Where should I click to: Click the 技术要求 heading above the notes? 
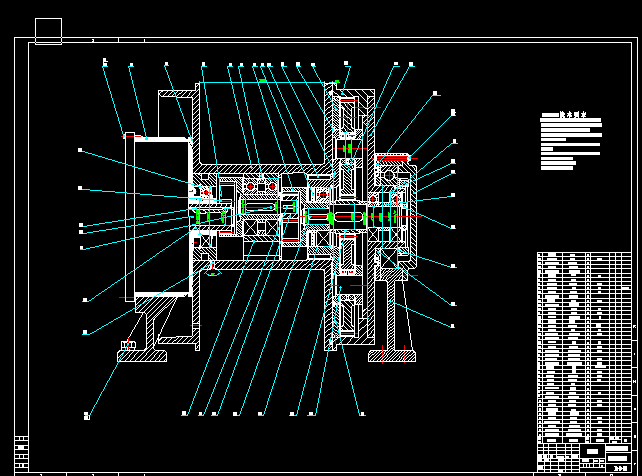point(573,115)
